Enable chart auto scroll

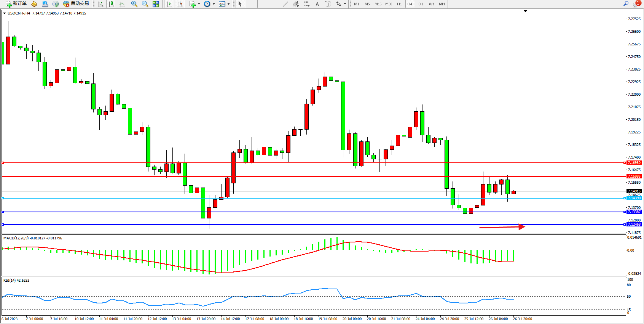169,4
